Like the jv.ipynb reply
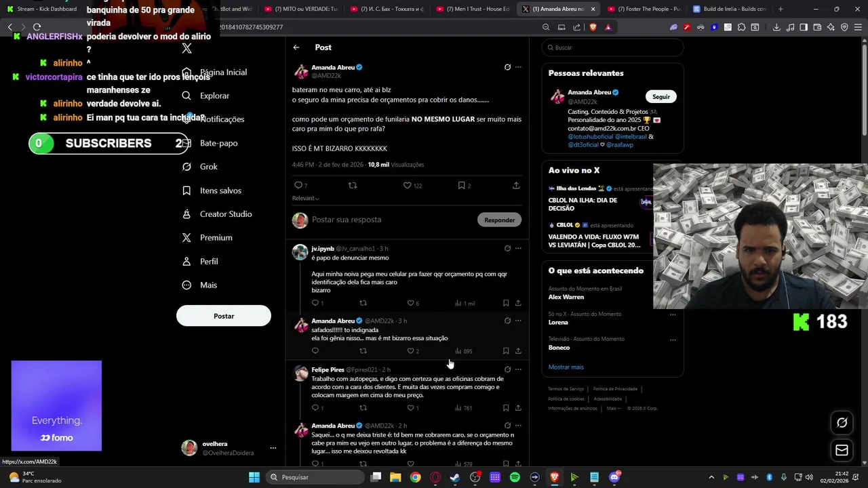The image size is (868, 488). coord(410,303)
